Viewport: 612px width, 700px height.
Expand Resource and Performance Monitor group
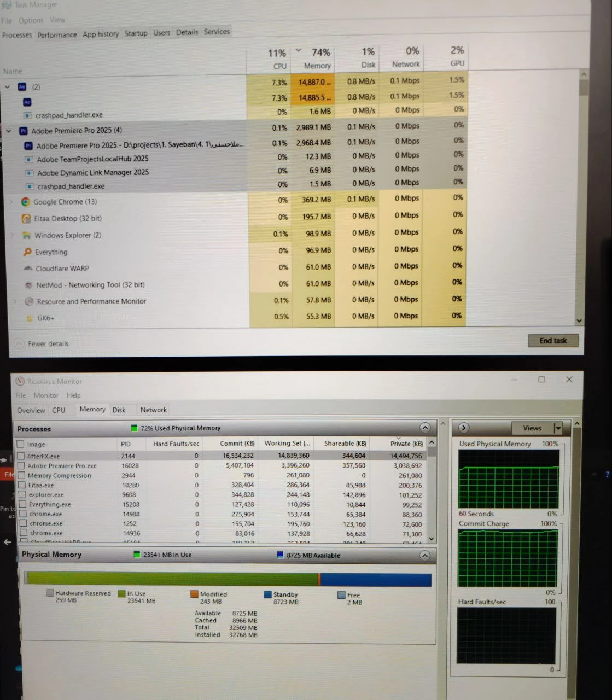15,301
